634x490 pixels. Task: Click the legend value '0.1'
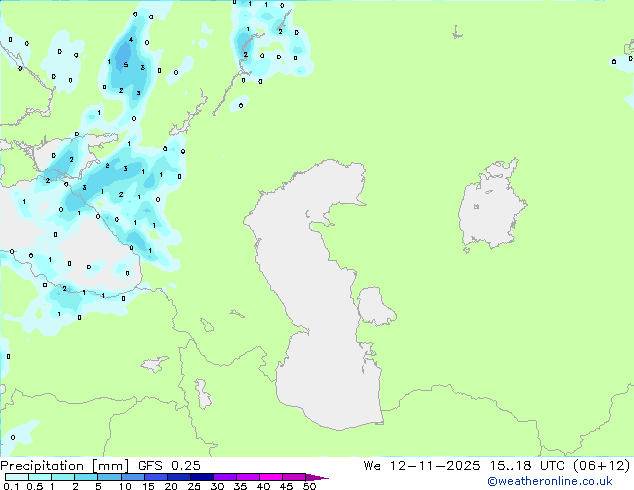tap(12, 486)
